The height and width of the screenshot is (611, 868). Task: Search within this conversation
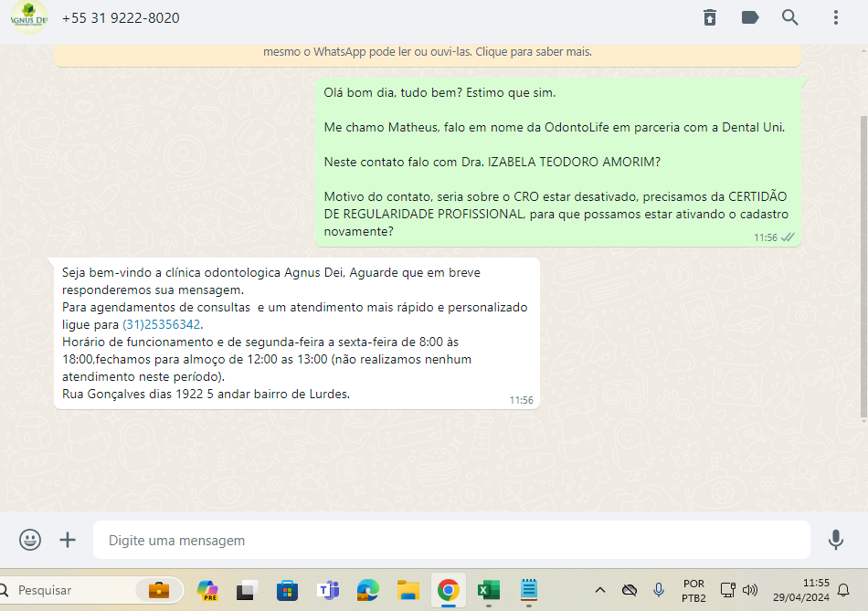coord(790,17)
